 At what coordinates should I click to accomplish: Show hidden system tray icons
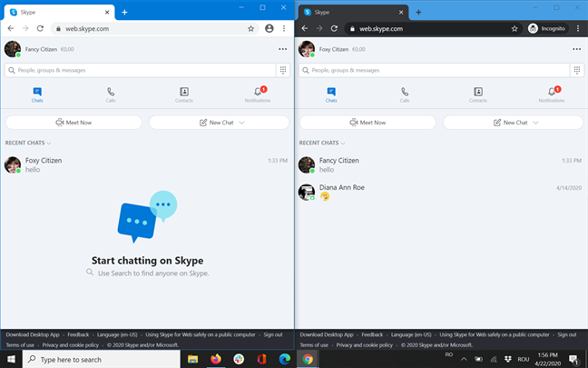click(x=464, y=359)
